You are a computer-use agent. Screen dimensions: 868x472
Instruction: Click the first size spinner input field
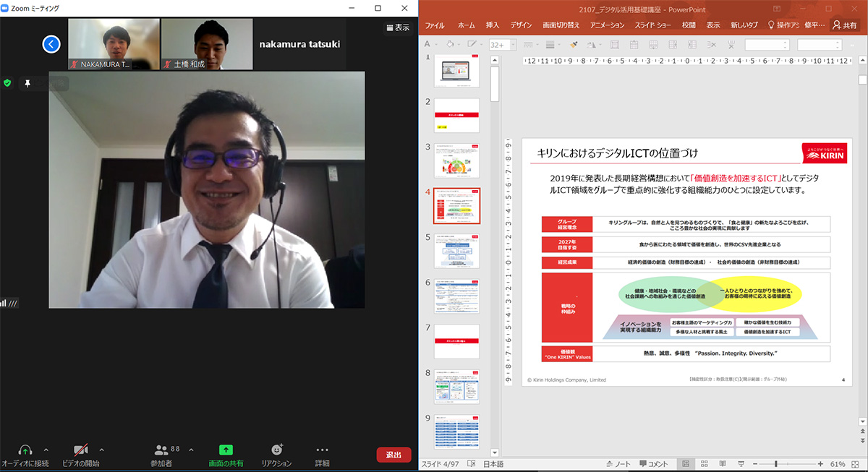[767, 44]
